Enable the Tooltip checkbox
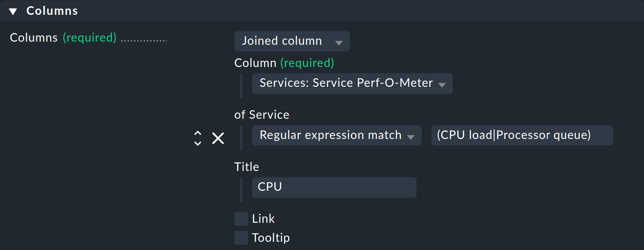 [241, 238]
